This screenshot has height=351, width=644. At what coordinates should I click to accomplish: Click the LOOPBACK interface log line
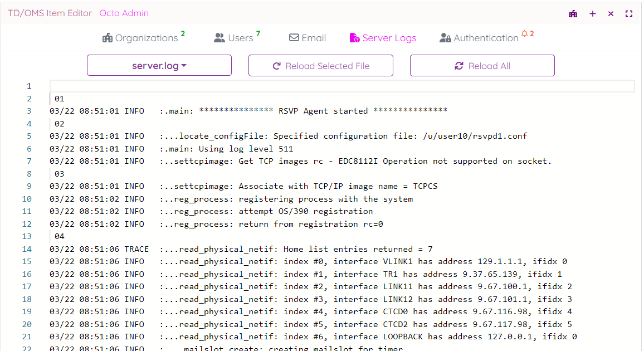pos(313,337)
